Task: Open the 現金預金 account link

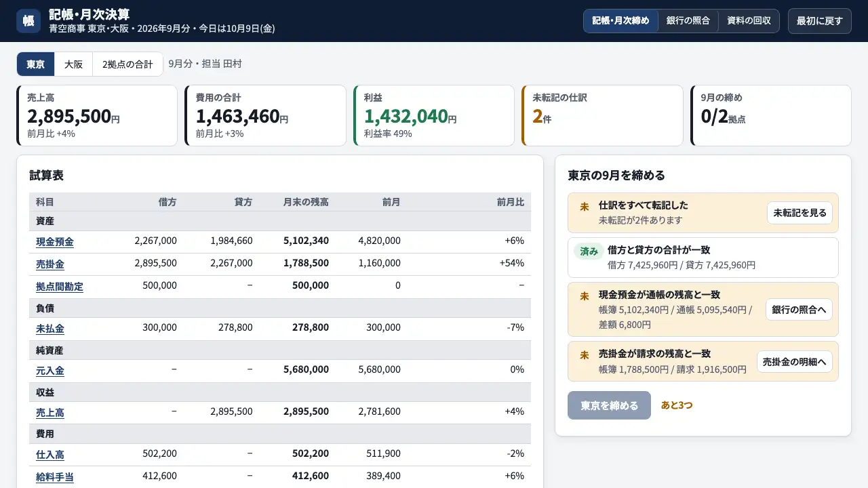Action: coord(55,242)
